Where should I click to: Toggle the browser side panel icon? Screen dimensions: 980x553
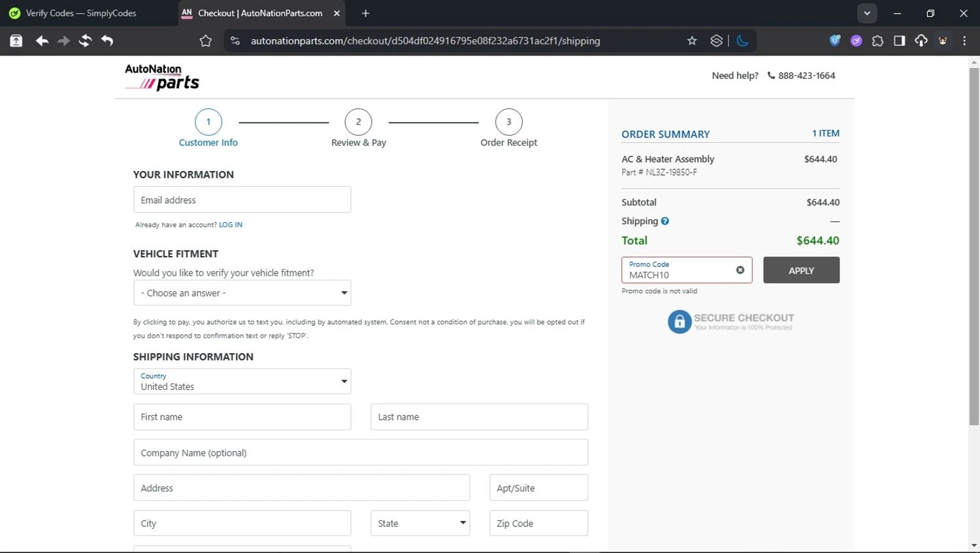(900, 40)
